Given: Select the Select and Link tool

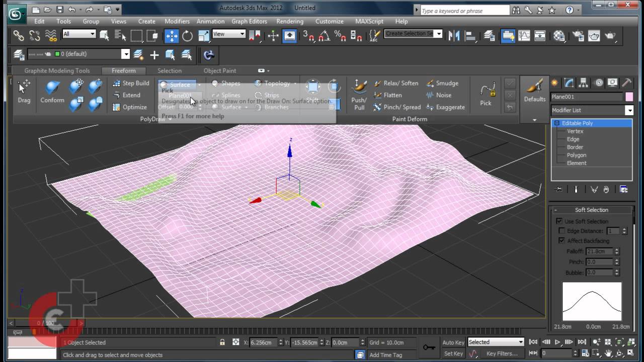Looking at the screenshot, I should [19, 35].
